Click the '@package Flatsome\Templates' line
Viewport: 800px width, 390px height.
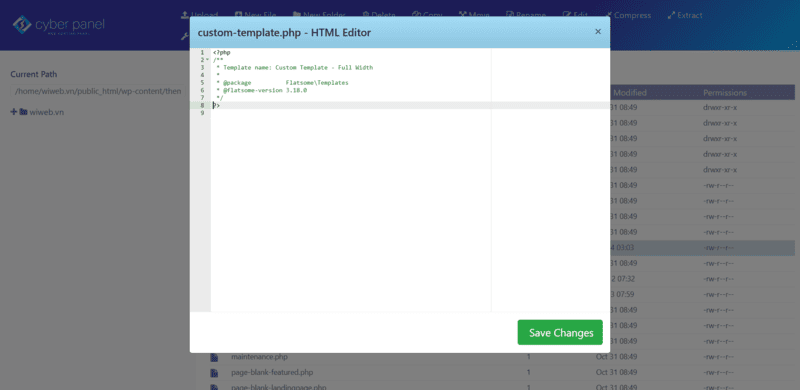282,83
